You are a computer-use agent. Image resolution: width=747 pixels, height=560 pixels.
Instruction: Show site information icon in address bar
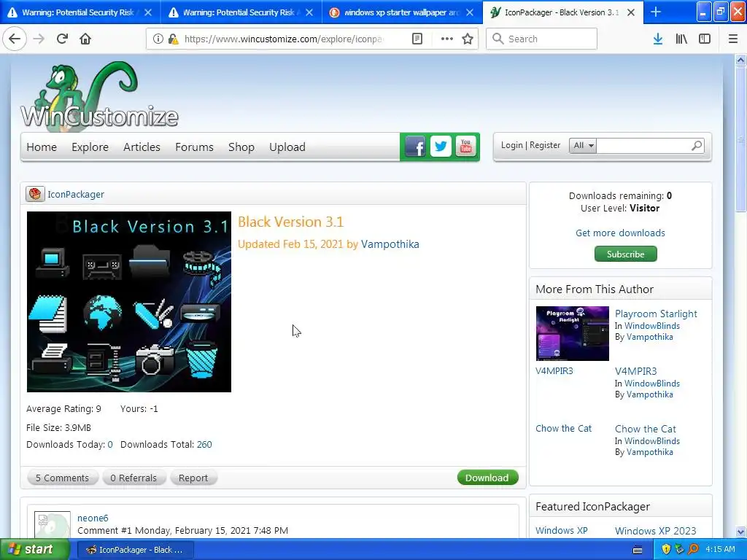tap(158, 39)
